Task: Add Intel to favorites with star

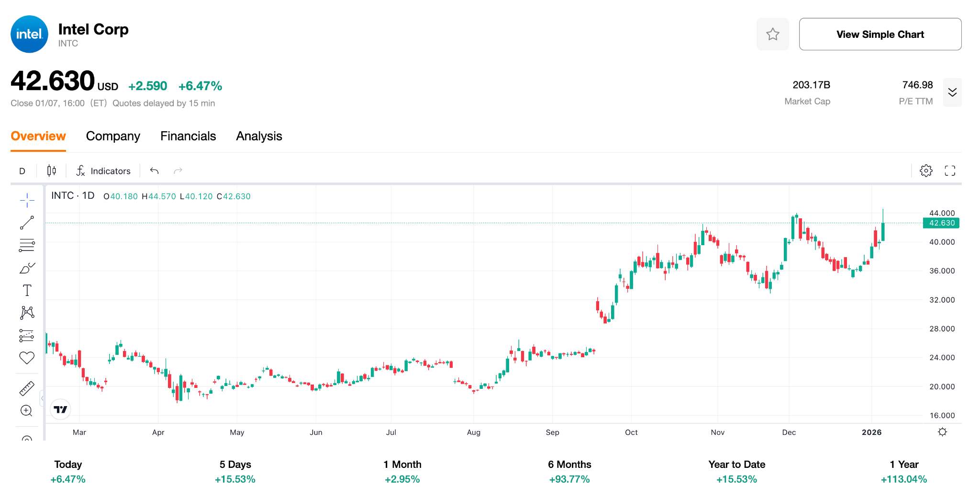Action: pyautogui.click(x=772, y=34)
